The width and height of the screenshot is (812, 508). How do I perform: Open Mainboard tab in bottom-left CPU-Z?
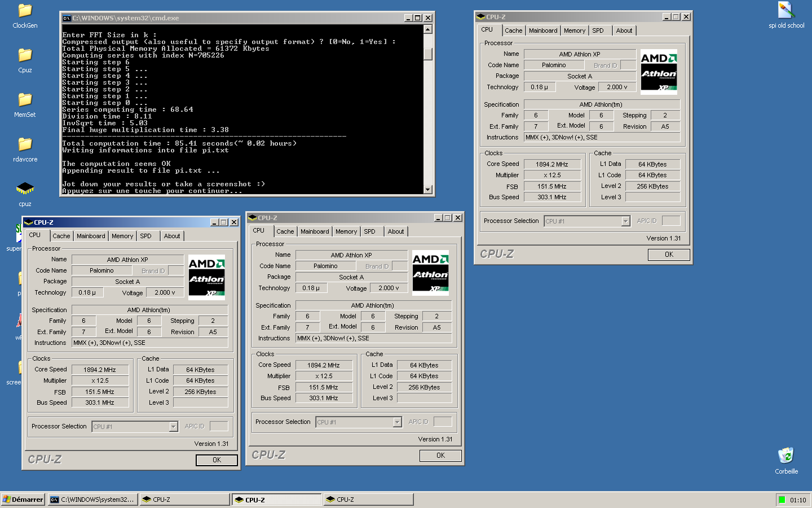pos(91,236)
